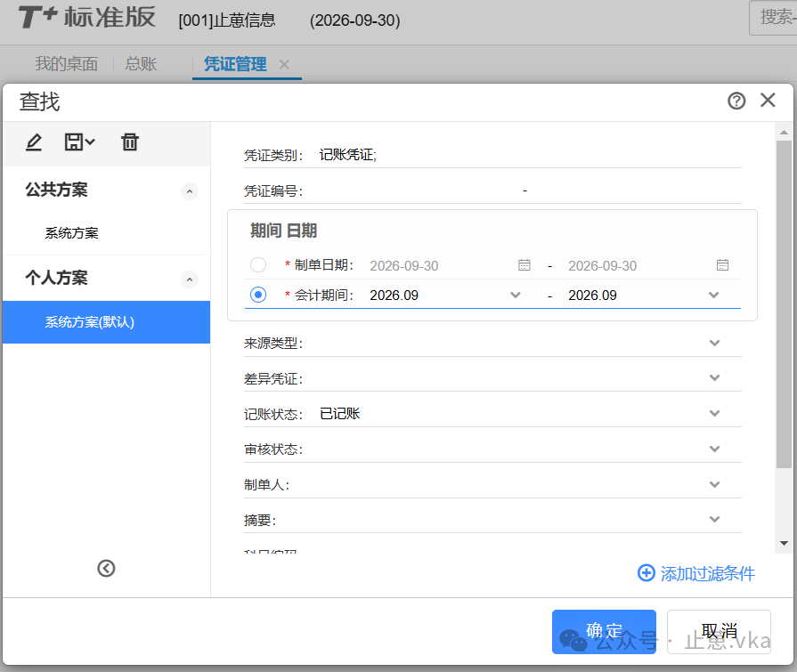Collapse the 公共方案 section
Viewport: 797px width, 672px height.
(x=190, y=191)
